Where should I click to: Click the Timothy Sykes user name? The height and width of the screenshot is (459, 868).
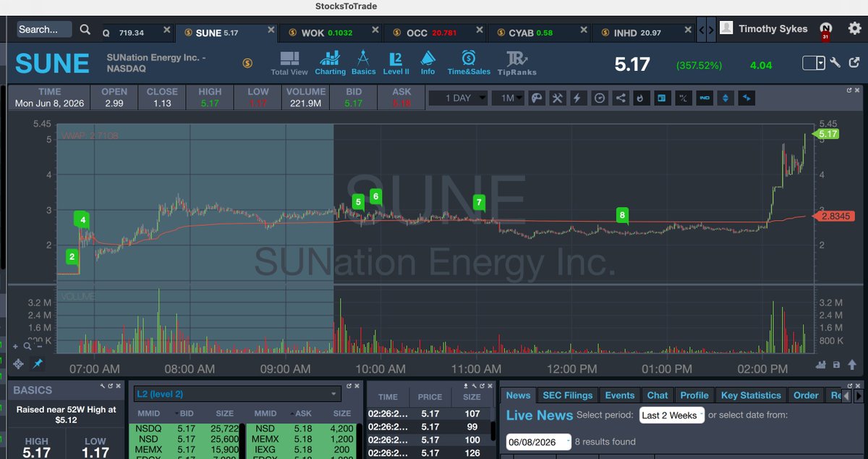773,29
